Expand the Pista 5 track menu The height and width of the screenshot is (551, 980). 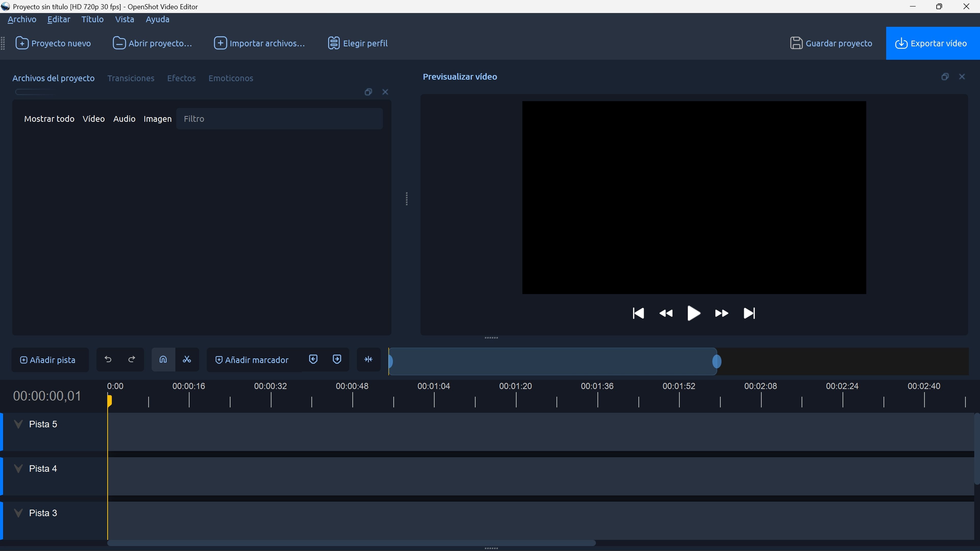pyautogui.click(x=18, y=425)
